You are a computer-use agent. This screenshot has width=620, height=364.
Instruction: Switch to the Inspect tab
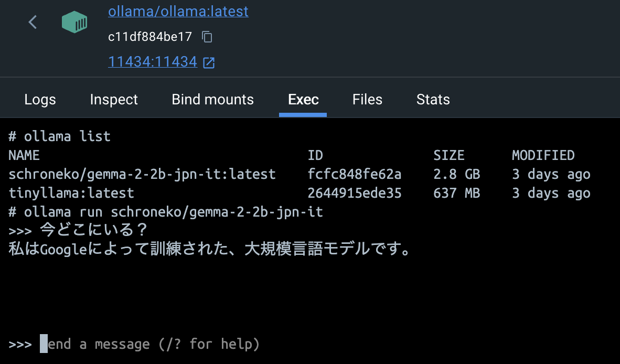(x=114, y=100)
